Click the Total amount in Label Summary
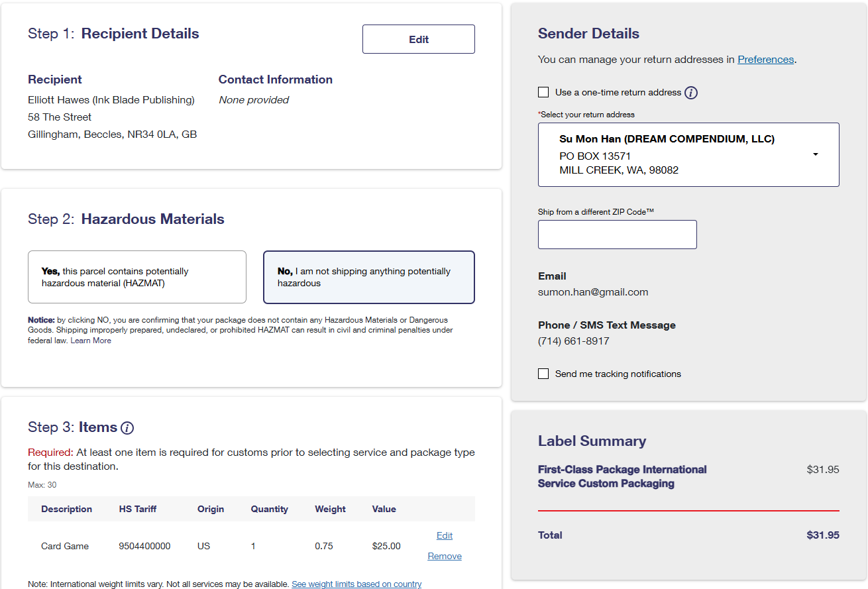 822,535
